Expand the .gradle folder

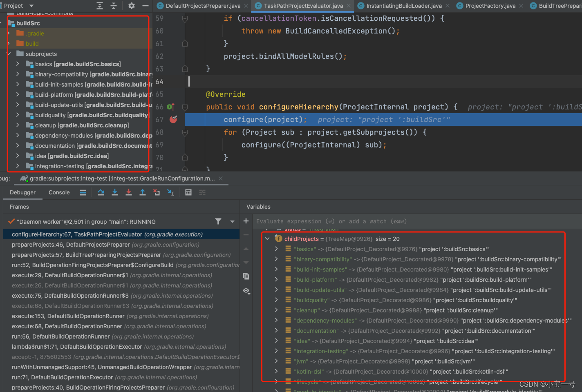pyautogui.click(x=9, y=33)
